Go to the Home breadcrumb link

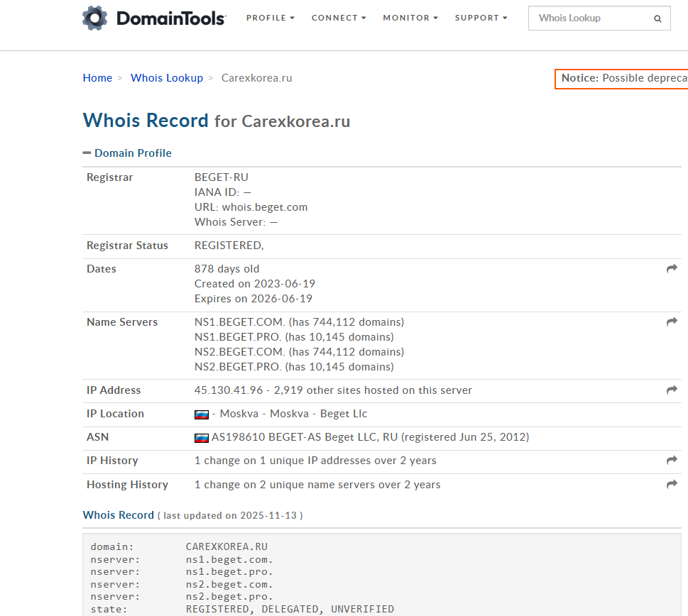point(97,78)
